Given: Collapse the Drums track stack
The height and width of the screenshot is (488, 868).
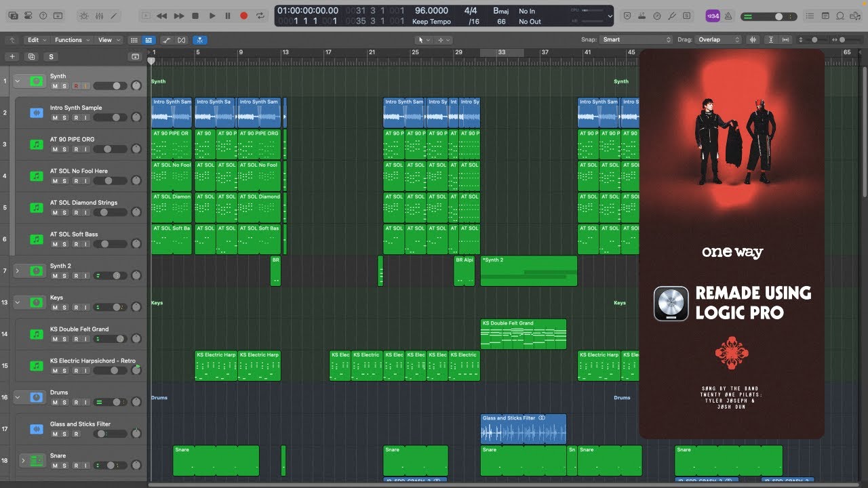Looking at the screenshot, I should pyautogui.click(x=18, y=397).
